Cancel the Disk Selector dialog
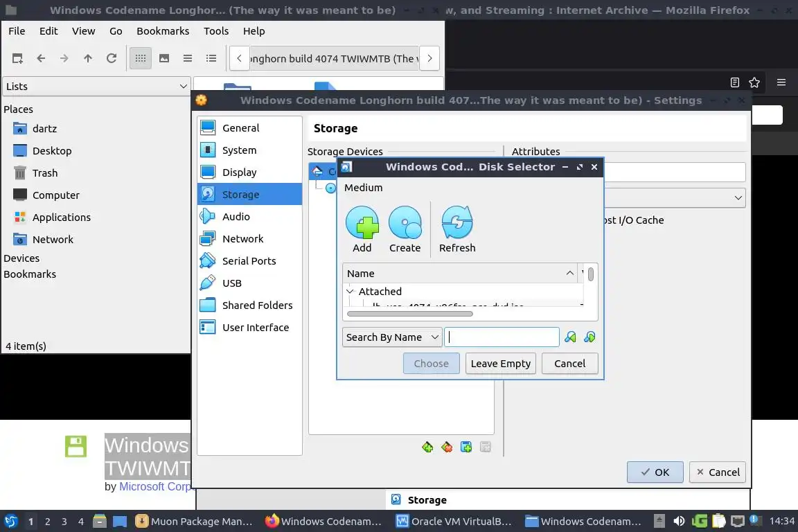798x532 pixels. (x=569, y=364)
